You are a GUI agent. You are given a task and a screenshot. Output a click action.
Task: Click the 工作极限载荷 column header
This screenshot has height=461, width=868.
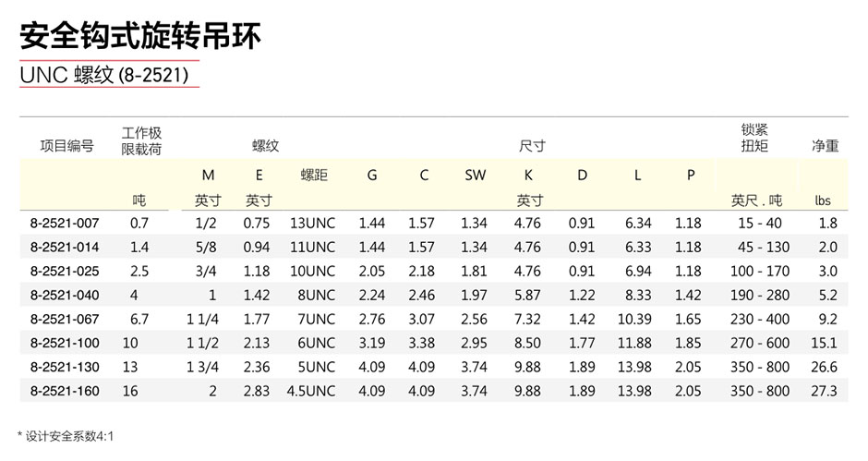pyautogui.click(x=141, y=140)
